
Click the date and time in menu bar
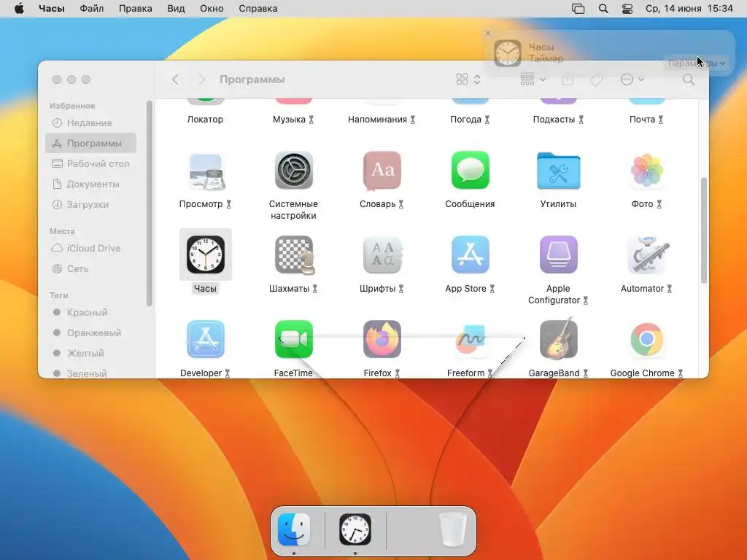point(689,9)
